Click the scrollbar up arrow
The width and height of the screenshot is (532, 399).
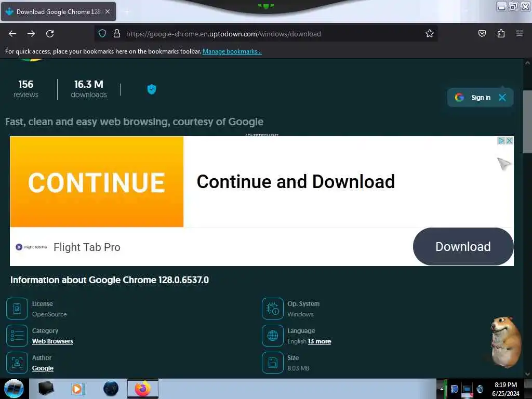pyautogui.click(x=527, y=63)
